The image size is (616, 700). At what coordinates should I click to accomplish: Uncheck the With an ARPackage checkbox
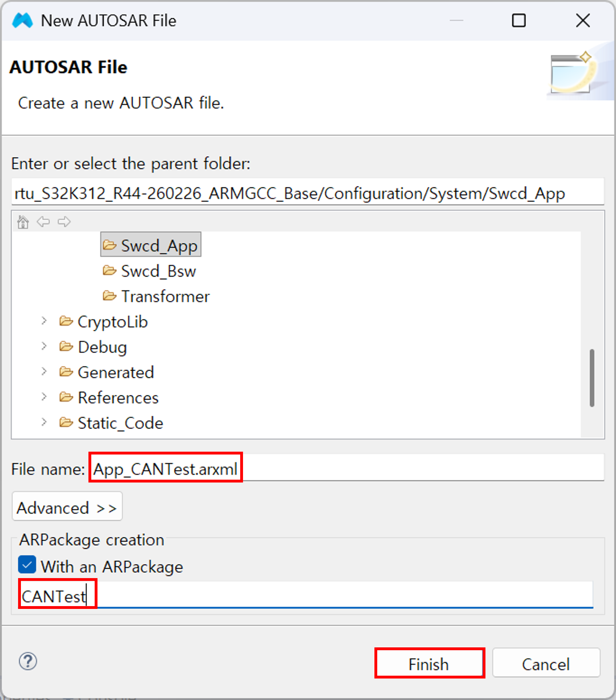pos(27,564)
